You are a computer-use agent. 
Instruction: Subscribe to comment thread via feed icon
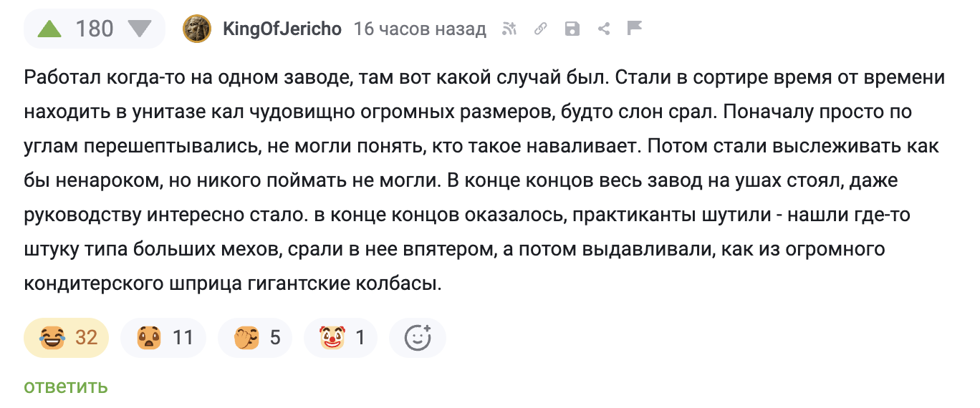click(x=509, y=29)
